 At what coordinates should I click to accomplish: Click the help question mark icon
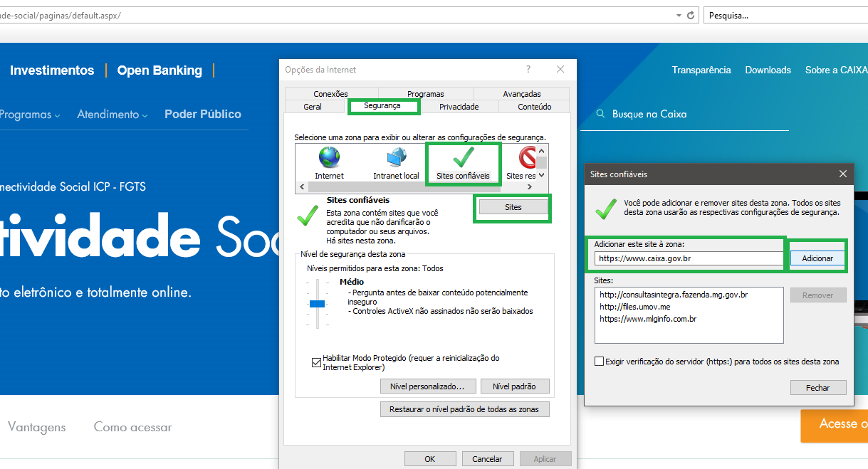(x=528, y=70)
